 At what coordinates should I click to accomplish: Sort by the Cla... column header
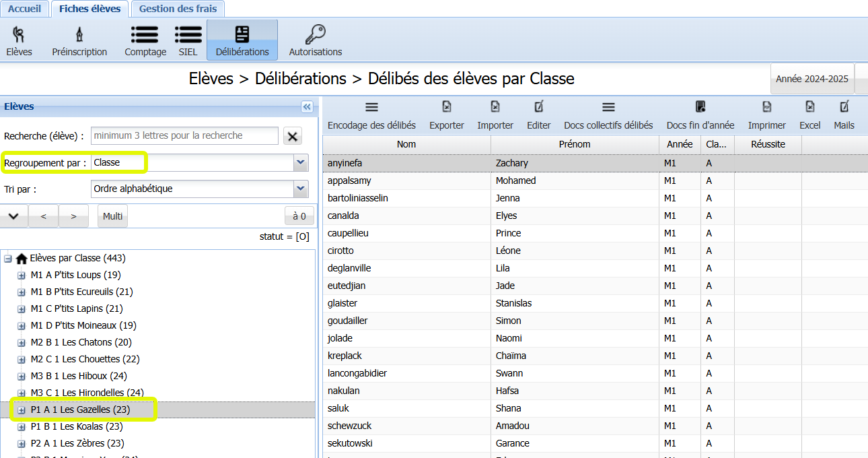point(717,144)
